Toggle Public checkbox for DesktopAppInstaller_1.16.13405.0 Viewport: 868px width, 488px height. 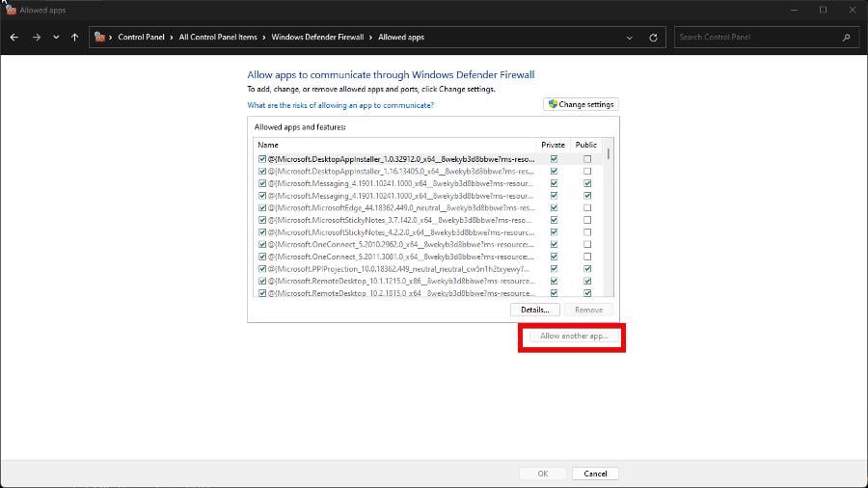[x=587, y=172]
